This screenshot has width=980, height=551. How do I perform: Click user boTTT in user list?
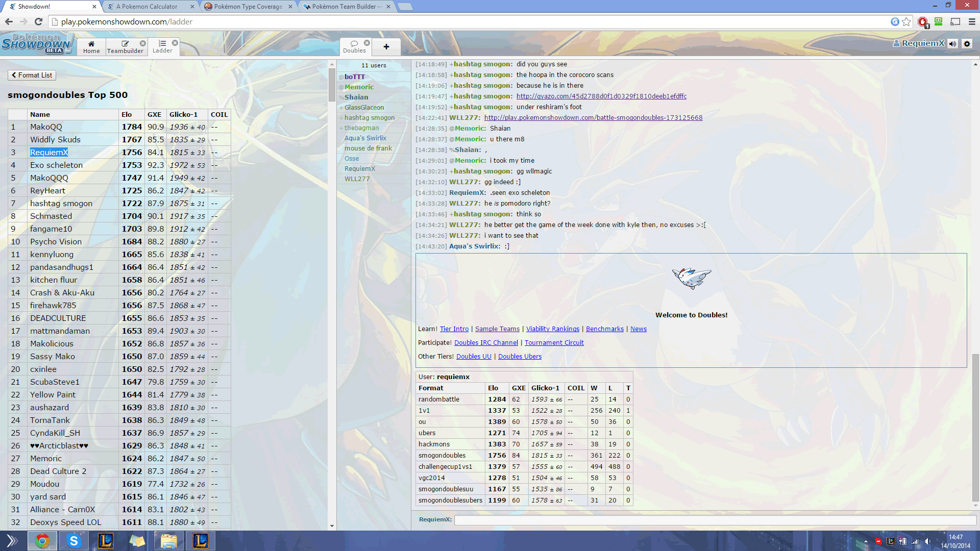pyautogui.click(x=355, y=77)
